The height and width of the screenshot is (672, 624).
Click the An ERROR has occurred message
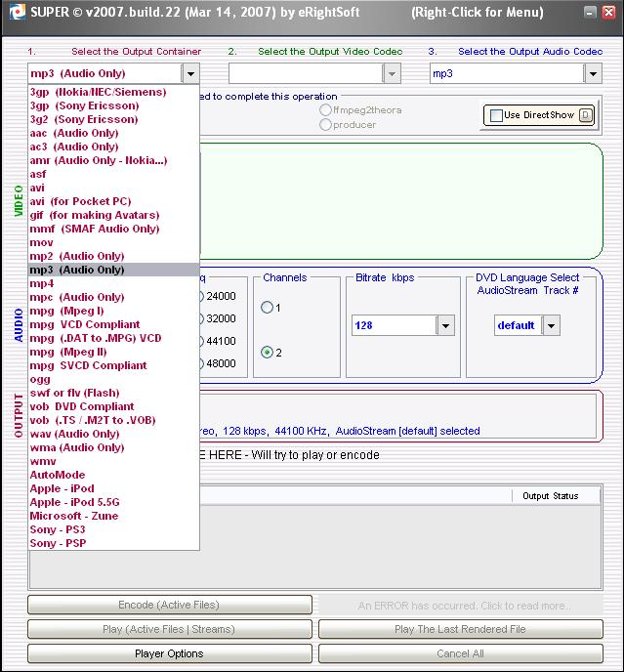pos(461,606)
